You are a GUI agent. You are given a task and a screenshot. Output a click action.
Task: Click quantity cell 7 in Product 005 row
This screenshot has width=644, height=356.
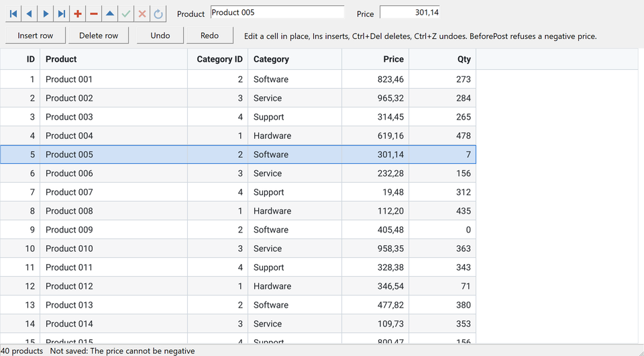coord(442,154)
